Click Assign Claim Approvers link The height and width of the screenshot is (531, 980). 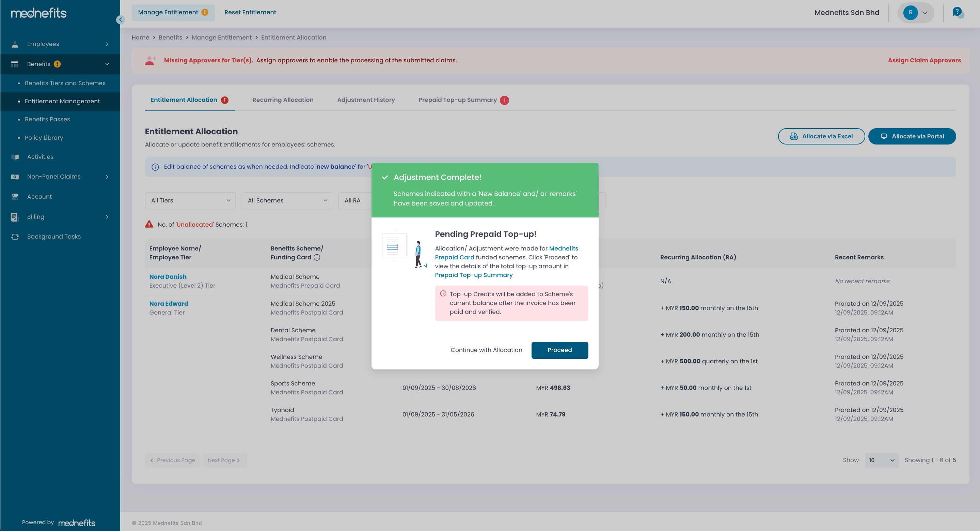point(924,60)
